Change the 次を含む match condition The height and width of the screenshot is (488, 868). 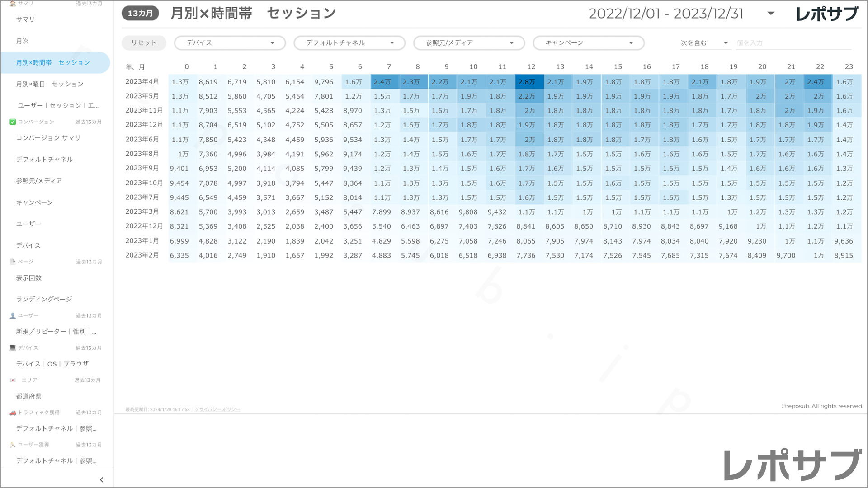703,43
